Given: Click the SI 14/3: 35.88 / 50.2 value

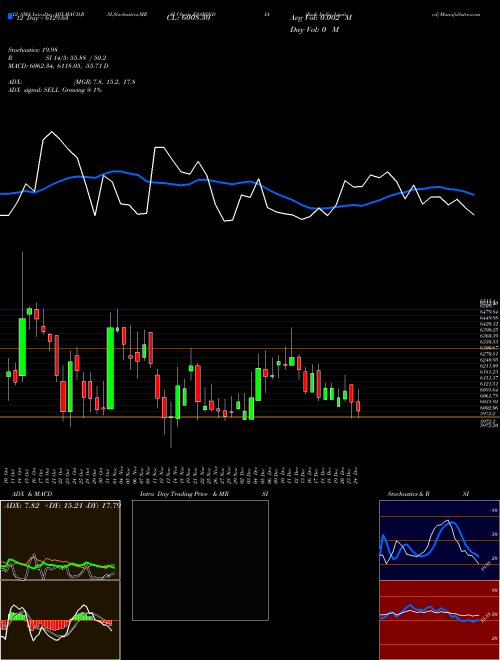Looking at the screenshot, I should 76,58.
